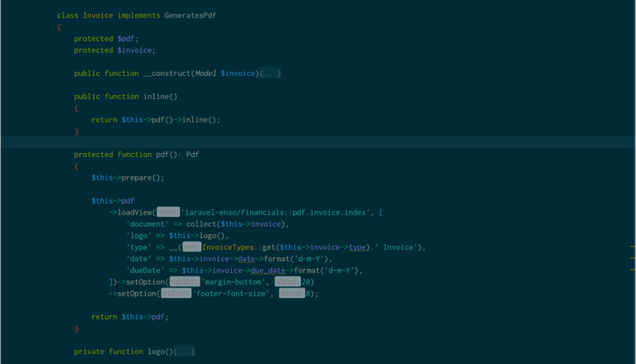Expand the folded __construct method body

(270, 74)
